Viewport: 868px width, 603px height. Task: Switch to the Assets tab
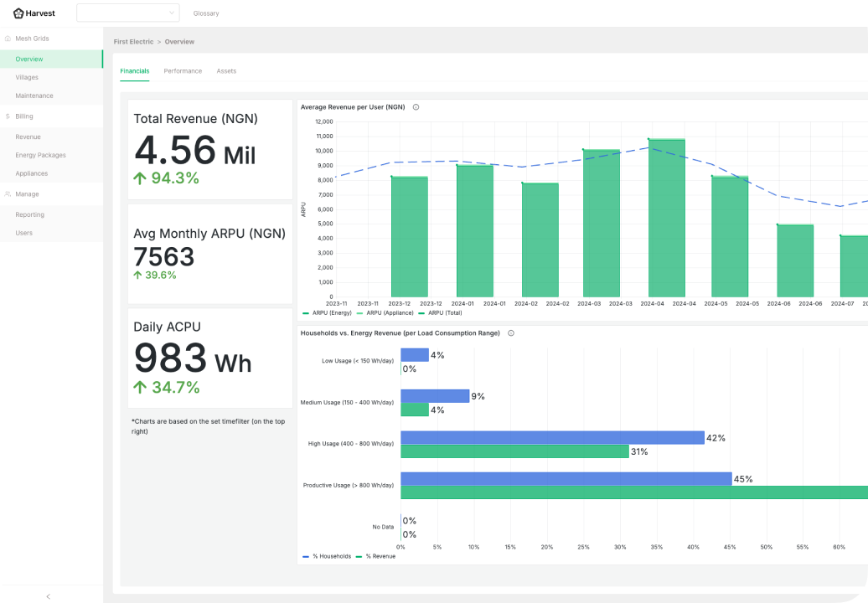226,71
